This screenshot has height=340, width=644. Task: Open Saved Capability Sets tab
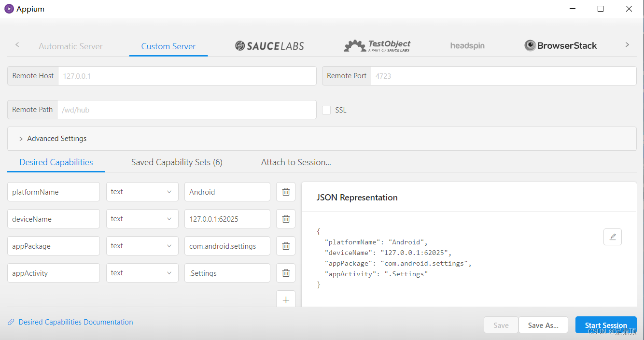click(x=177, y=162)
